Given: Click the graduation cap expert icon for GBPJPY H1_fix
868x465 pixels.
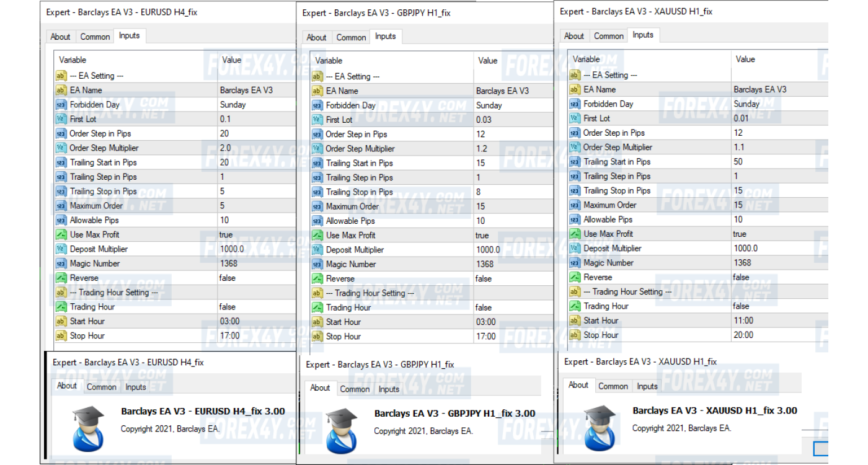Looking at the screenshot, I should coord(342,430).
